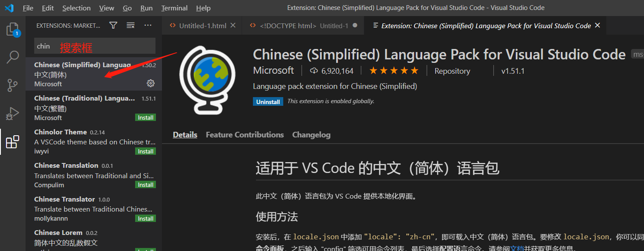Install the Chinese Translator extension

point(146,218)
